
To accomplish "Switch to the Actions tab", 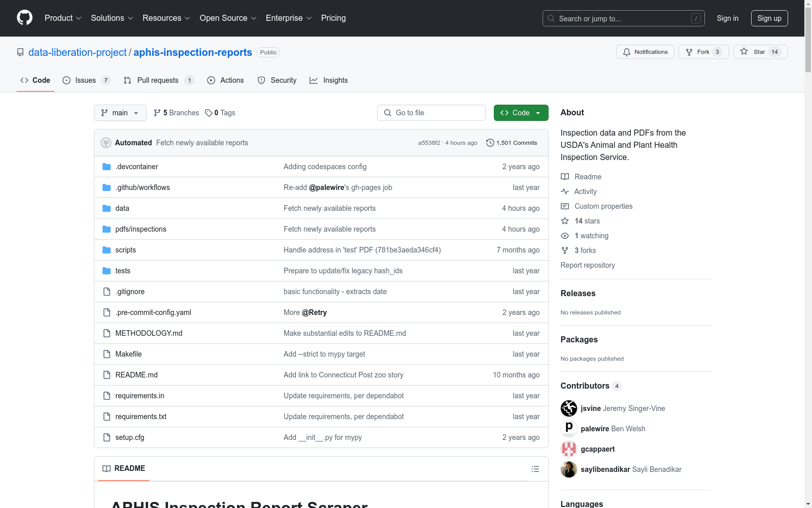I will point(225,80).
